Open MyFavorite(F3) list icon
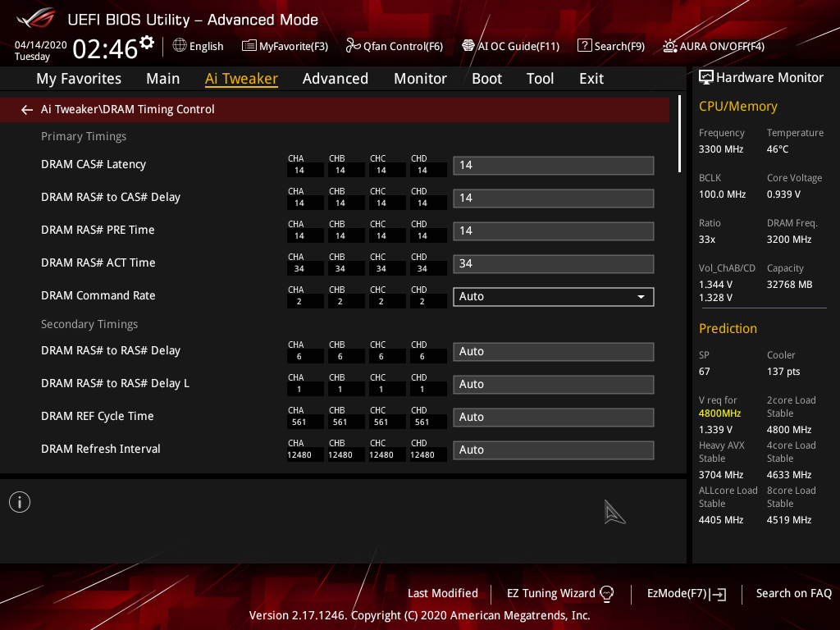 249,46
